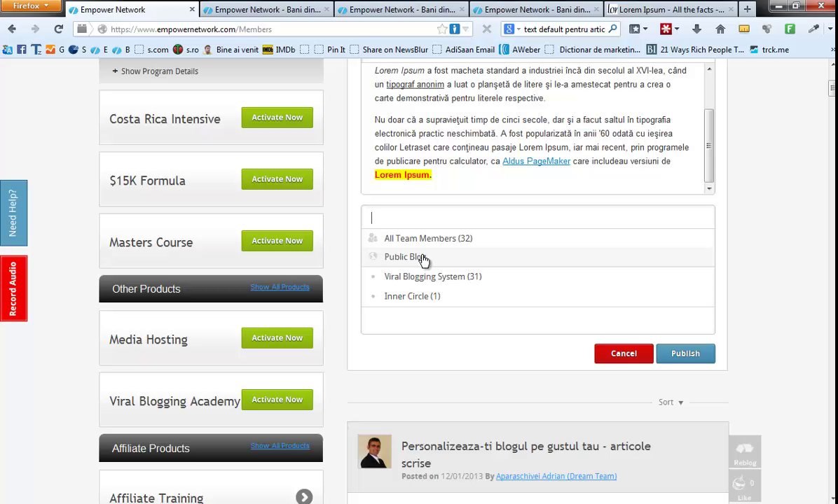The height and width of the screenshot is (504, 838).
Task: Click the blue info icon in the address bar
Action: (454, 29)
